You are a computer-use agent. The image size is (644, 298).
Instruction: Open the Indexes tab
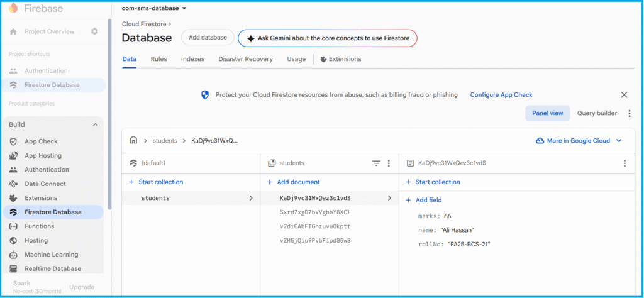click(192, 59)
